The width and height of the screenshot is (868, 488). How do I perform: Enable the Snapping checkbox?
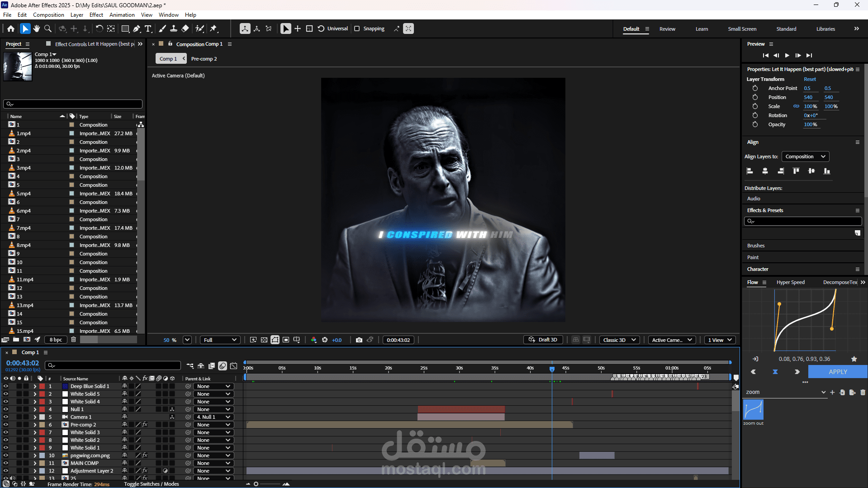click(357, 28)
